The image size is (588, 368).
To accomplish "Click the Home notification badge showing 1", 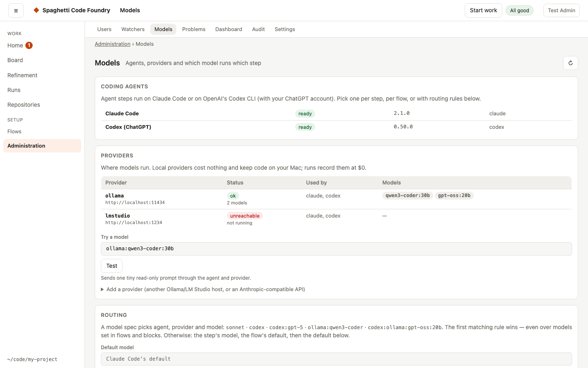I will click(29, 45).
